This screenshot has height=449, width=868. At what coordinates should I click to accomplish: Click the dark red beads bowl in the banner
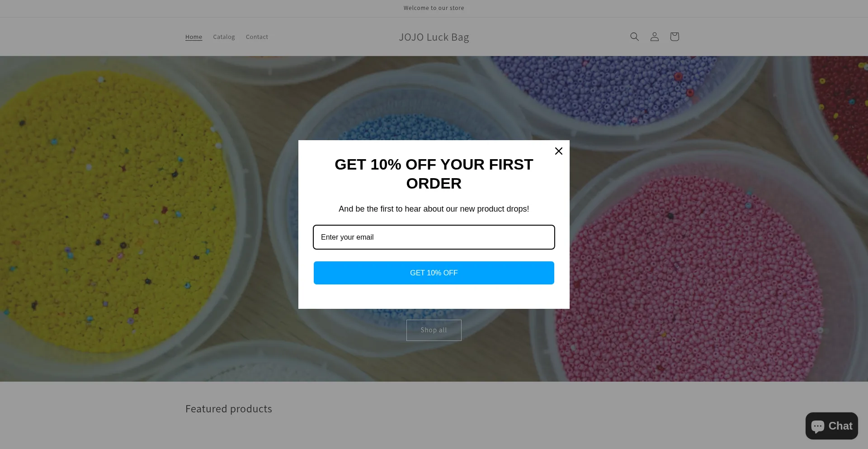click(841, 104)
